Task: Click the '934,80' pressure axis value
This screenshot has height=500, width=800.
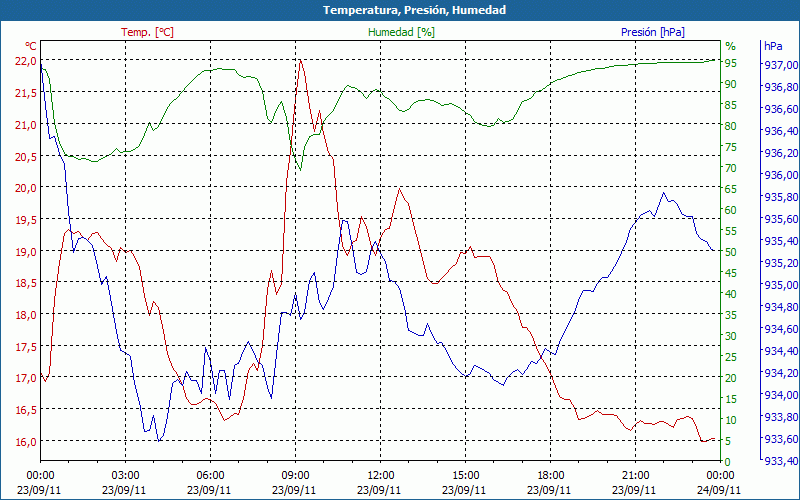Action: point(781,307)
